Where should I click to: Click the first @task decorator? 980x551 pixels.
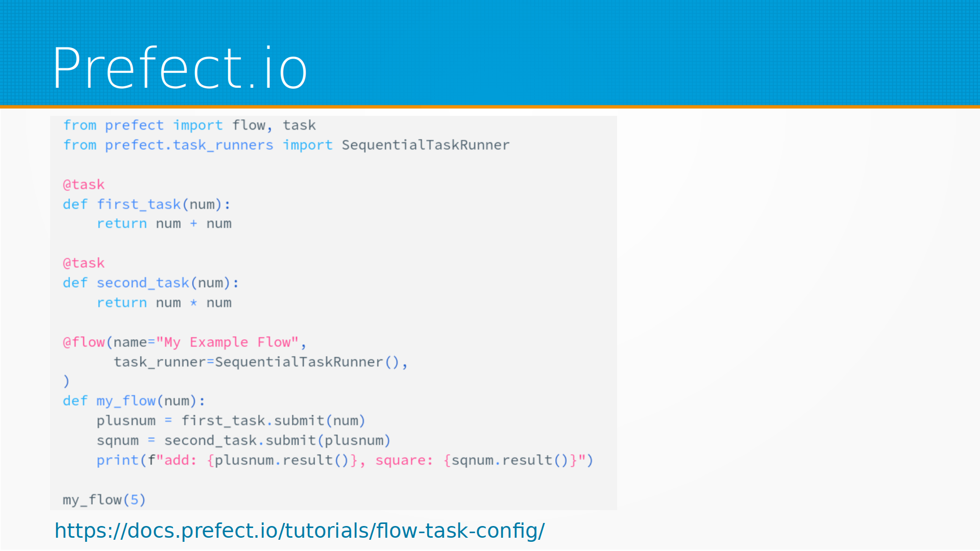pyautogui.click(x=84, y=185)
